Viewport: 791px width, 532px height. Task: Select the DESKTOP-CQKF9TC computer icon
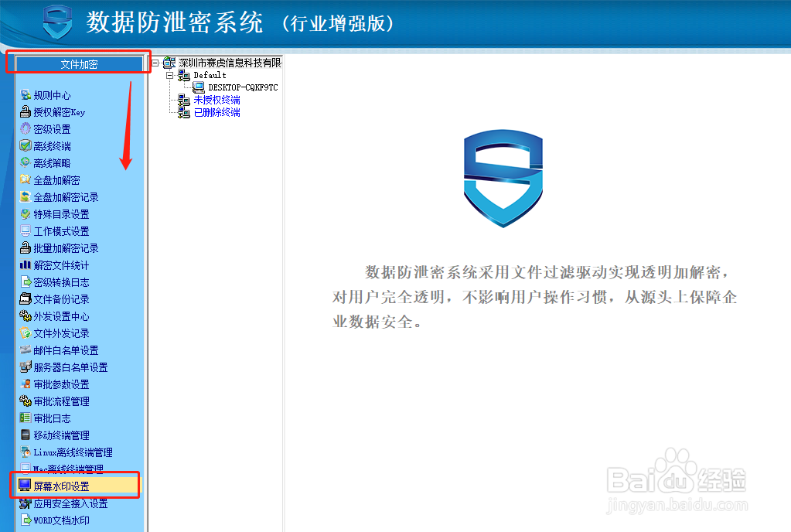[x=199, y=87]
